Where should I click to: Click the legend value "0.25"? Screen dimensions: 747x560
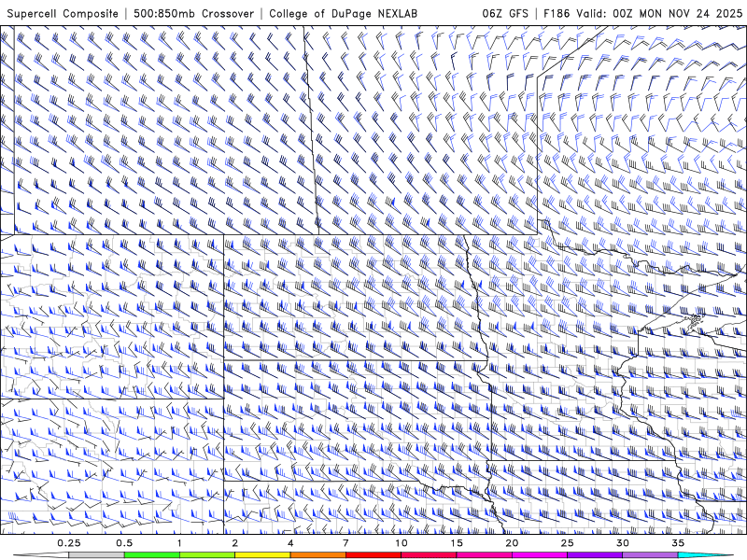[69, 543]
